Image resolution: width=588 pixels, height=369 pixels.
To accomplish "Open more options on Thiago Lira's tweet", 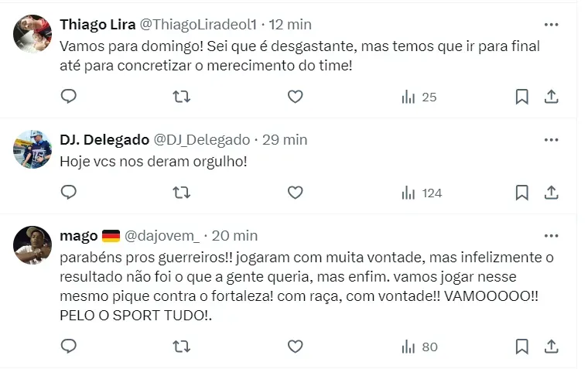I will (551, 24).
